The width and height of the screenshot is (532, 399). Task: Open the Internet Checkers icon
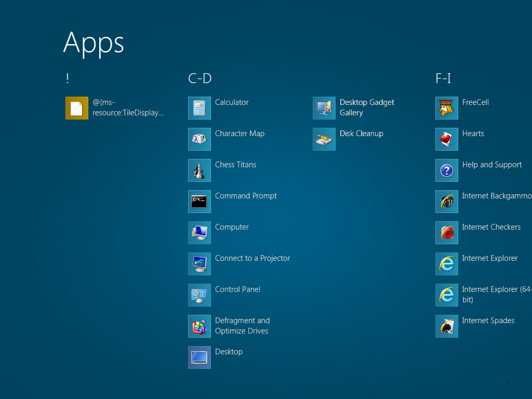pos(446,233)
